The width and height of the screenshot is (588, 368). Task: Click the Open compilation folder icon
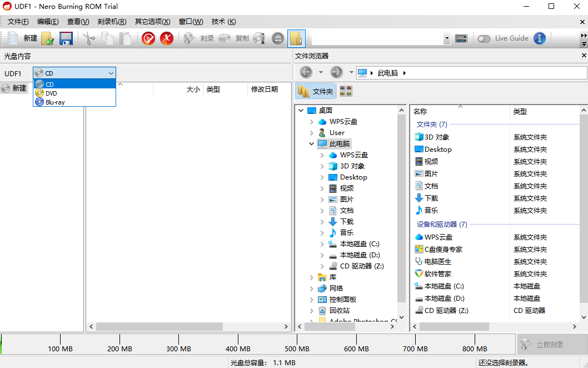(x=48, y=38)
